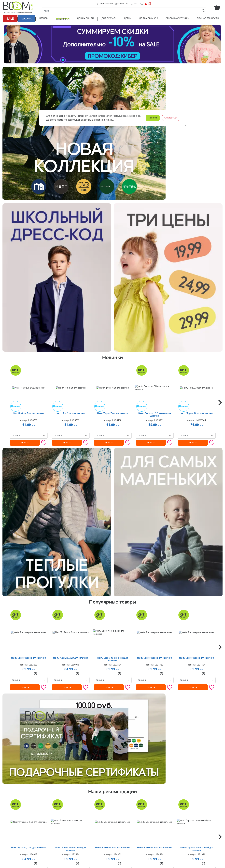Expand размер dropdown for Трусы LAW0844

tap(196, 435)
